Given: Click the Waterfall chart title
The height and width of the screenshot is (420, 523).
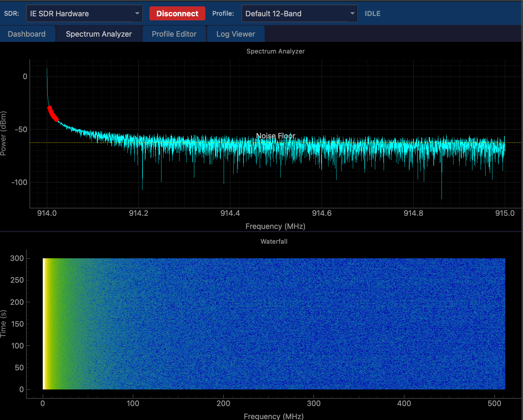Looking at the screenshot, I should click(x=273, y=241).
